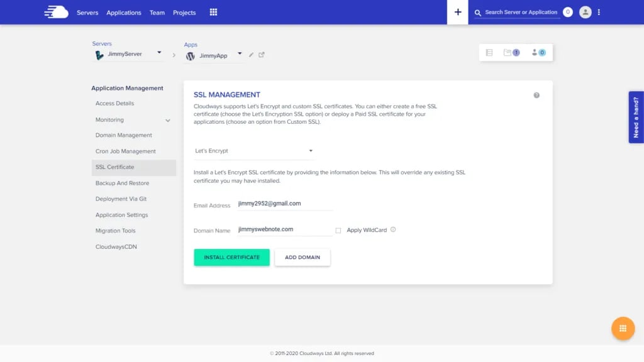Open Projects in top navigation
The image size is (644, 362).
click(184, 13)
